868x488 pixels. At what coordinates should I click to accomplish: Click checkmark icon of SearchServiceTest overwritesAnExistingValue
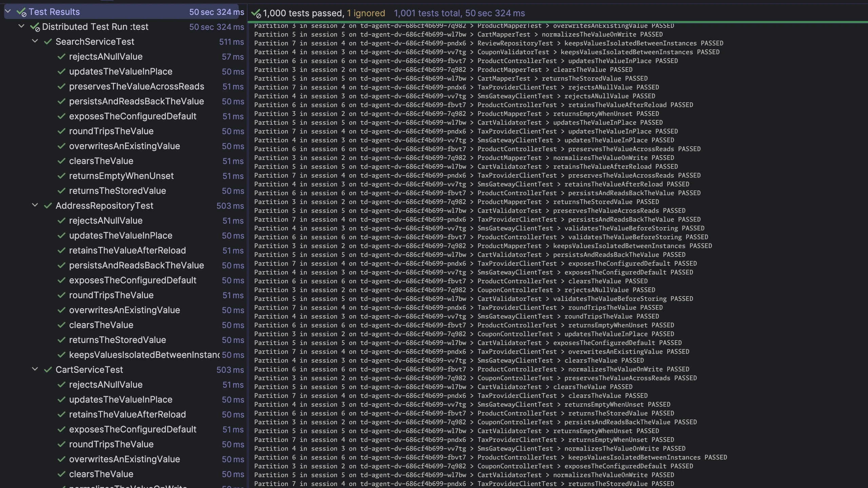point(61,146)
